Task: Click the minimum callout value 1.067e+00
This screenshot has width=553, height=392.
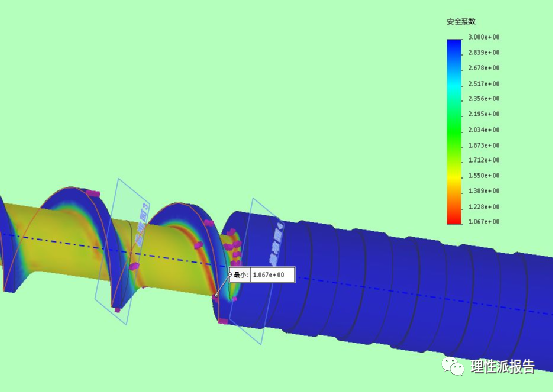Action: coord(269,275)
